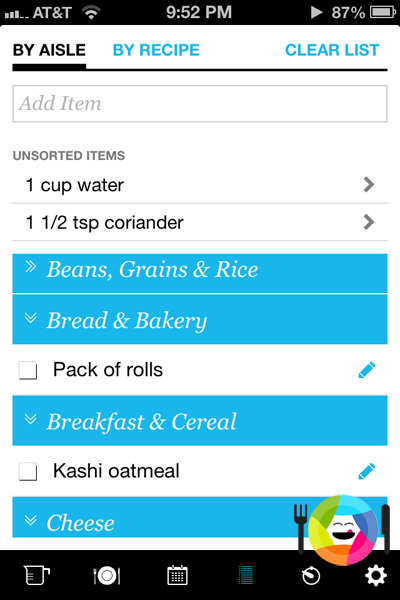The height and width of the screenshot is (600, 400).
Task: Tap Clear List button
Action: (332, 50)
